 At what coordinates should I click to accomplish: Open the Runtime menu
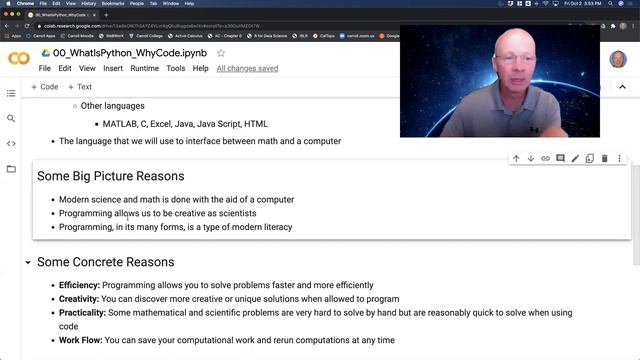click(144, 68)
